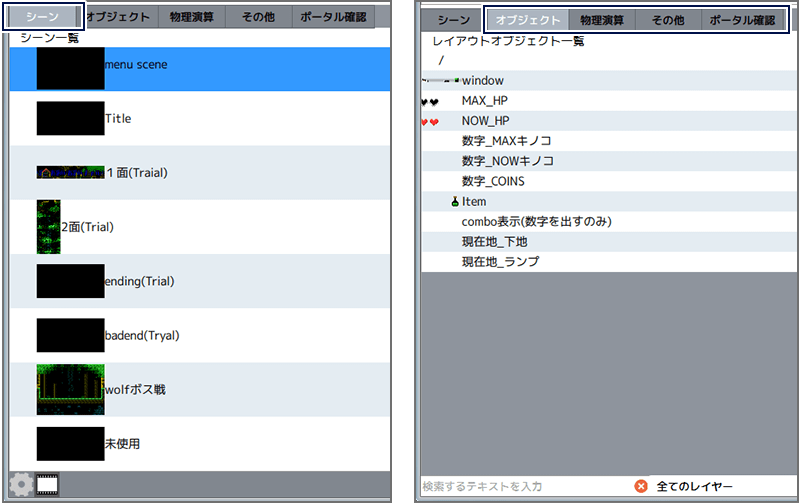Click the green bottle icon next to Item
The image size is (799, 503).
(x=455, y=202)
